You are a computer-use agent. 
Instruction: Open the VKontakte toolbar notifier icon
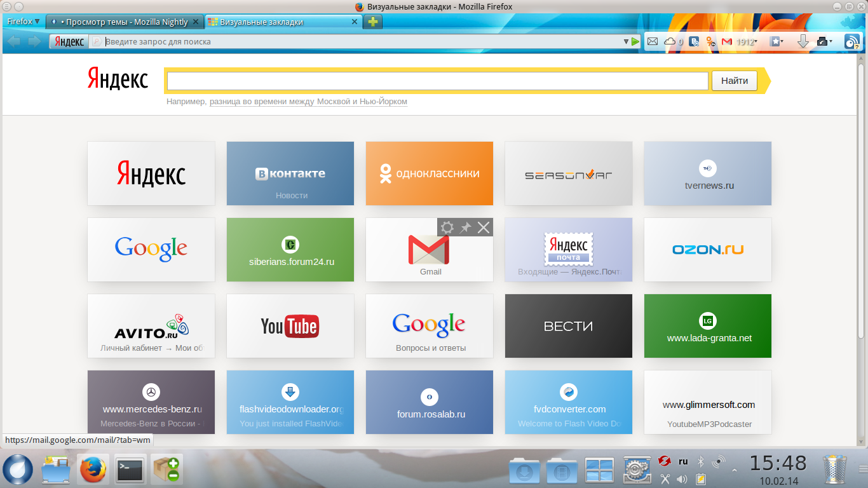pyautogui.click(x=695, y=41)
